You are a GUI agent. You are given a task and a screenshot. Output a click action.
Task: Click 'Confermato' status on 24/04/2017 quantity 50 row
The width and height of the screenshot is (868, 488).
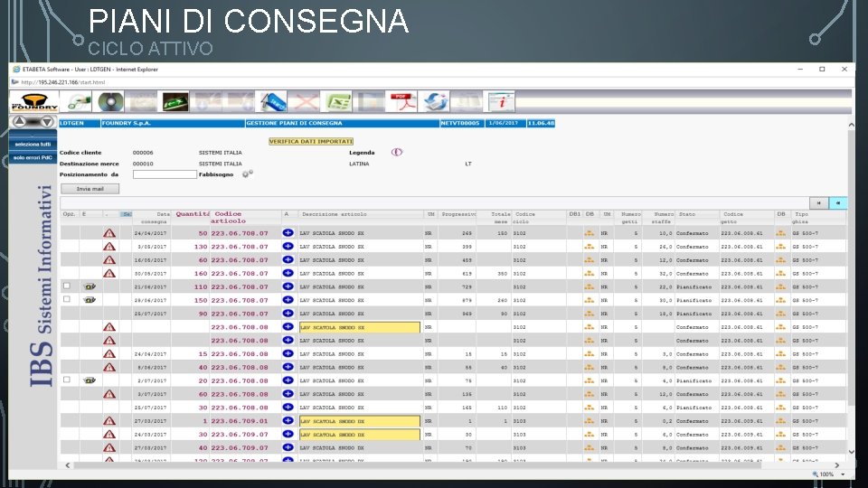692,233
